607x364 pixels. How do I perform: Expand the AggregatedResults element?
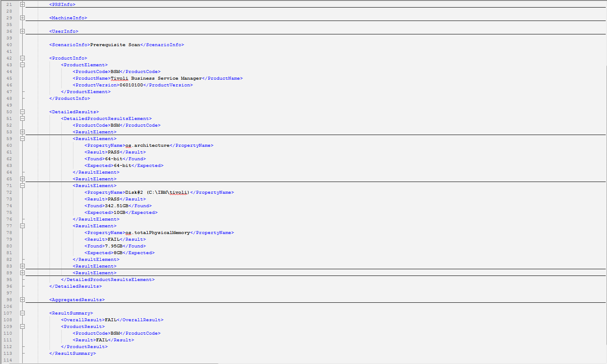(22, 299)
